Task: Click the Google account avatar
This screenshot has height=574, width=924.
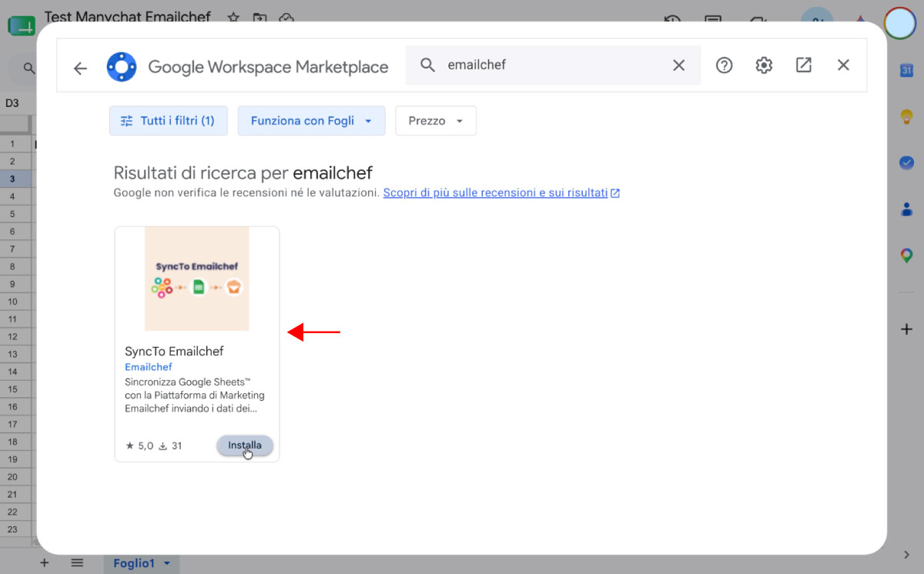Action: pos(899,23)
